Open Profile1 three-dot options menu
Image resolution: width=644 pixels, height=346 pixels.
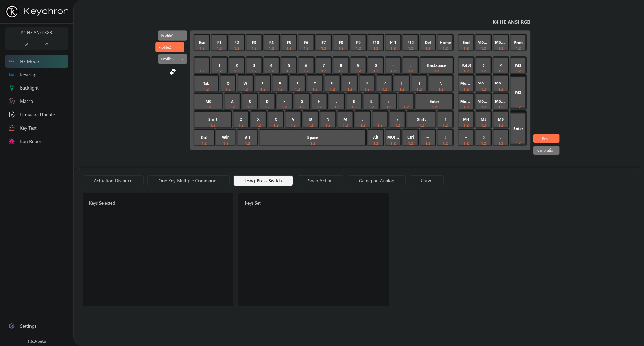click(183, 36)
